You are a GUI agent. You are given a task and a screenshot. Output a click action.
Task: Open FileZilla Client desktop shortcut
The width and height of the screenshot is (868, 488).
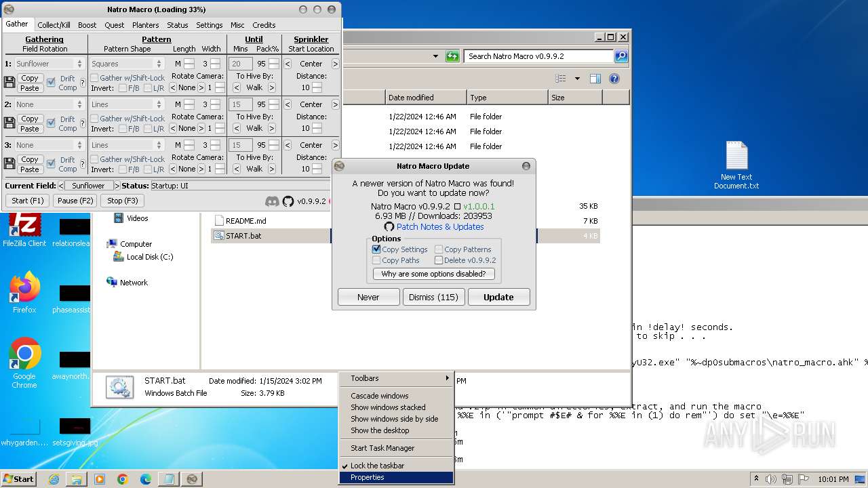pos(24,230)
